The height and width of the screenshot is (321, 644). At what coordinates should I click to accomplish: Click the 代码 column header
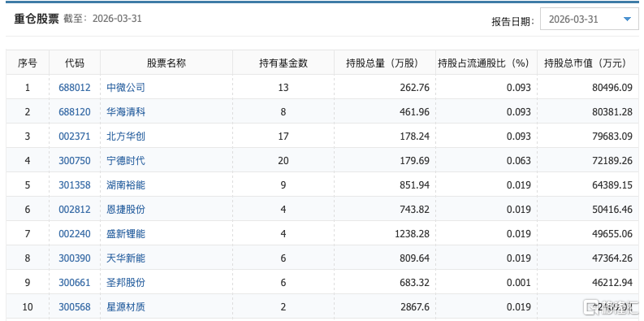pos(75,63)
